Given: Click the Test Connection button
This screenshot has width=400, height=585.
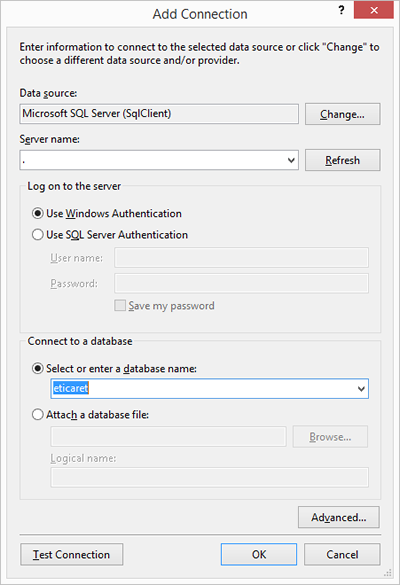Looking at the screenshot, I should coord(72,554).
